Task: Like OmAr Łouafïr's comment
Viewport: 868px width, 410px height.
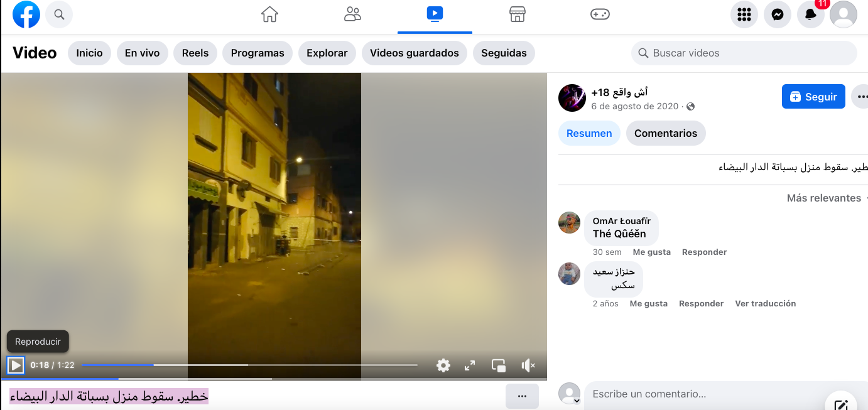Action: pos(652,252)
